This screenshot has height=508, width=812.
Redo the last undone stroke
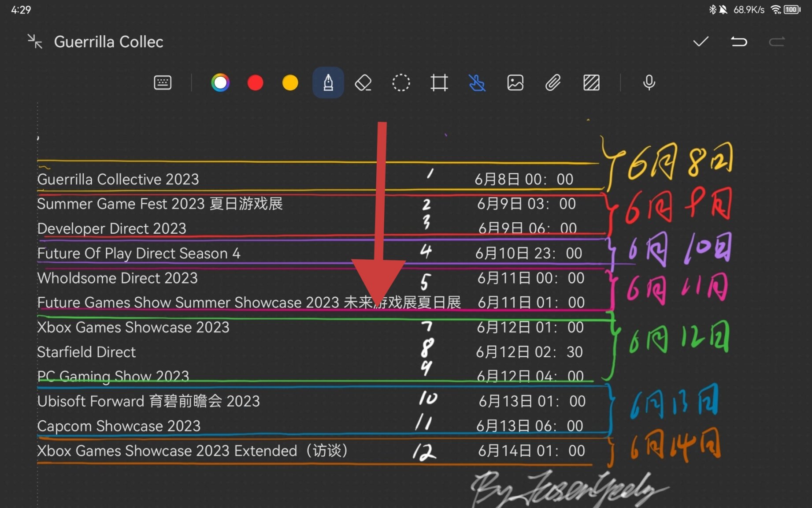click(x=777, y=41)
